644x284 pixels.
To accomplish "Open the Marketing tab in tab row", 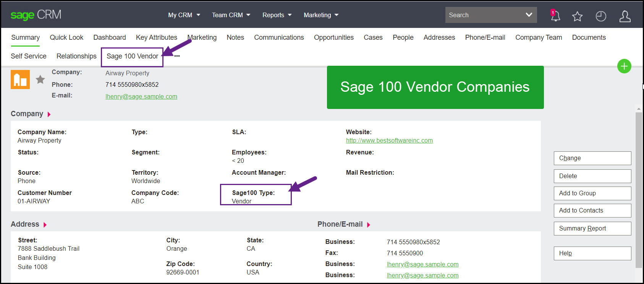I will coord(202,37).
